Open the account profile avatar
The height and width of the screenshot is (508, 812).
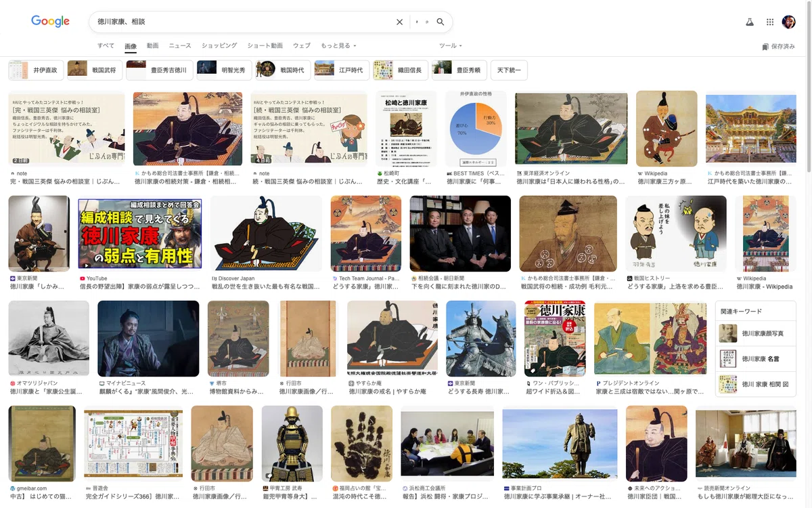(789, 22)
